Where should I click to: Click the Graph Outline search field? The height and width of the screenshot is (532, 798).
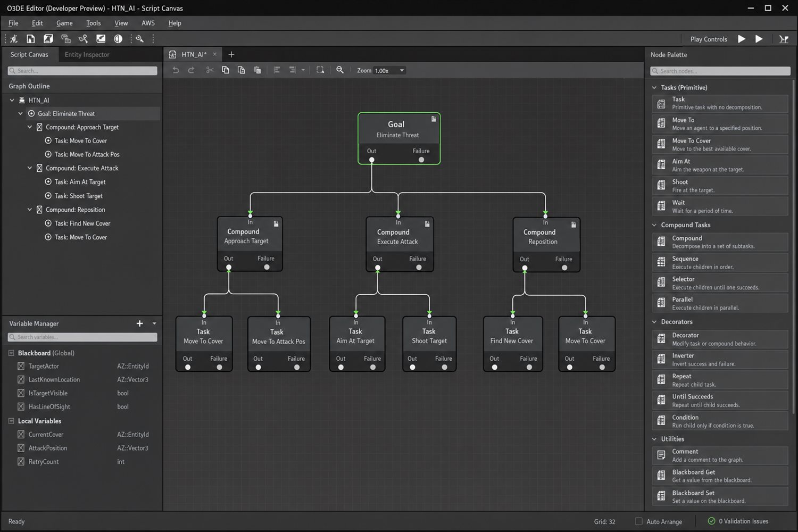82,71
